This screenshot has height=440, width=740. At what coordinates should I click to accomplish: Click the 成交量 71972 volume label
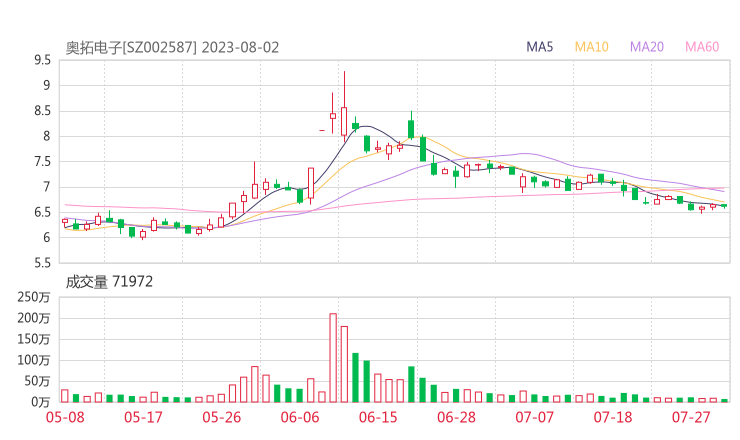(x=109, y=282)
